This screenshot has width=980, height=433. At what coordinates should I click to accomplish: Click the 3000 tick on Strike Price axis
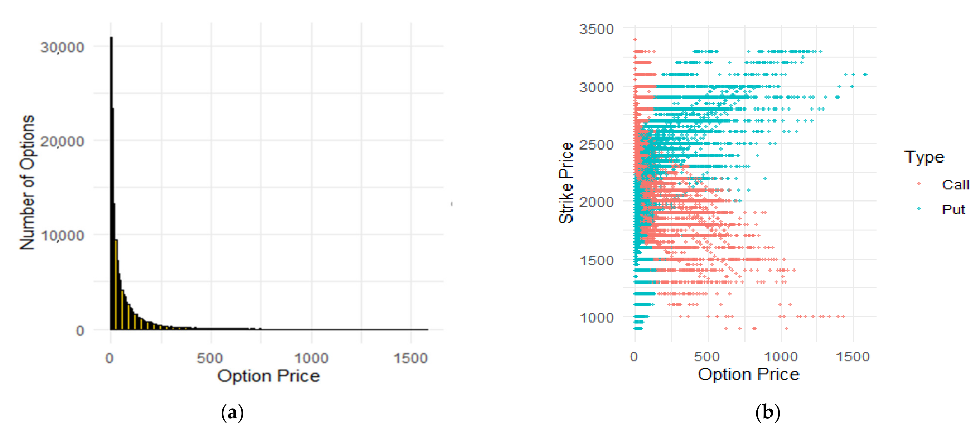[x=596, y=87]
